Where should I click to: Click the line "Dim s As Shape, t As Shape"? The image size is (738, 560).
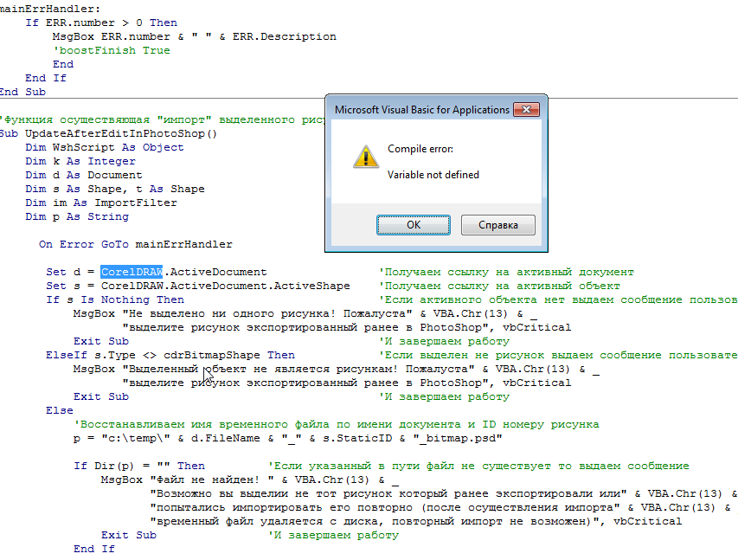[115, 189]
